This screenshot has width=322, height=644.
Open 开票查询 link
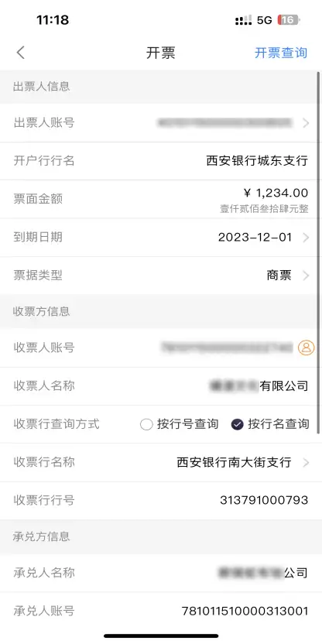click(x=281, y=53)
